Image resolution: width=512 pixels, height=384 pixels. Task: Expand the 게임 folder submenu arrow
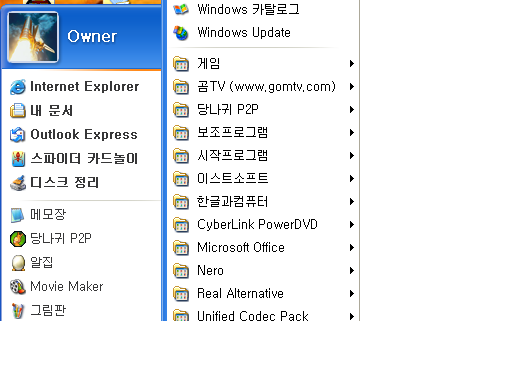(352, 63)
